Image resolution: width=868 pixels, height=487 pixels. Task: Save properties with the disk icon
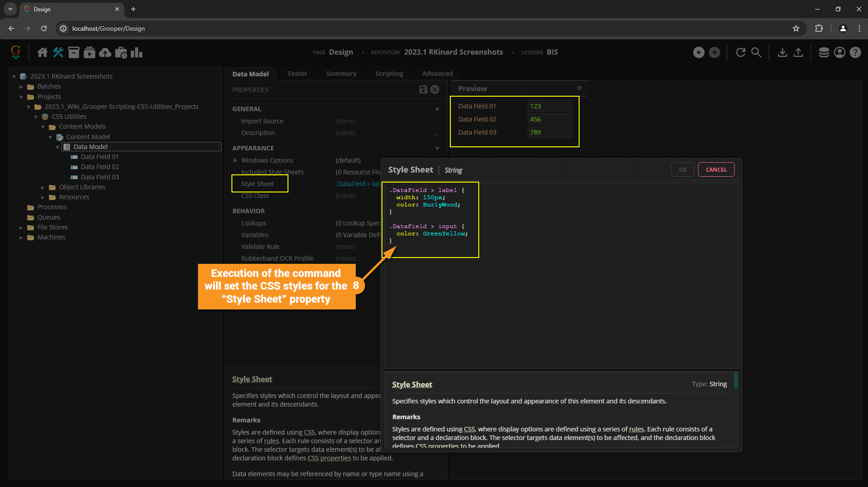423,89
